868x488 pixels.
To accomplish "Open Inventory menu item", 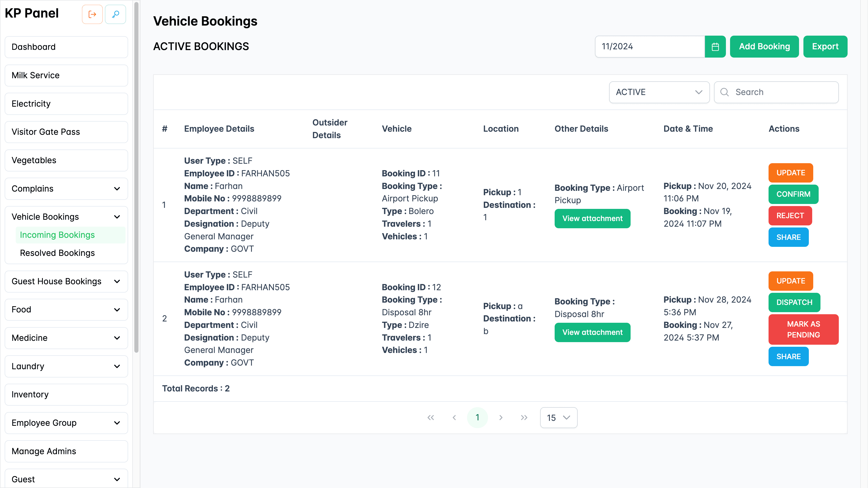I will [66, 395].
